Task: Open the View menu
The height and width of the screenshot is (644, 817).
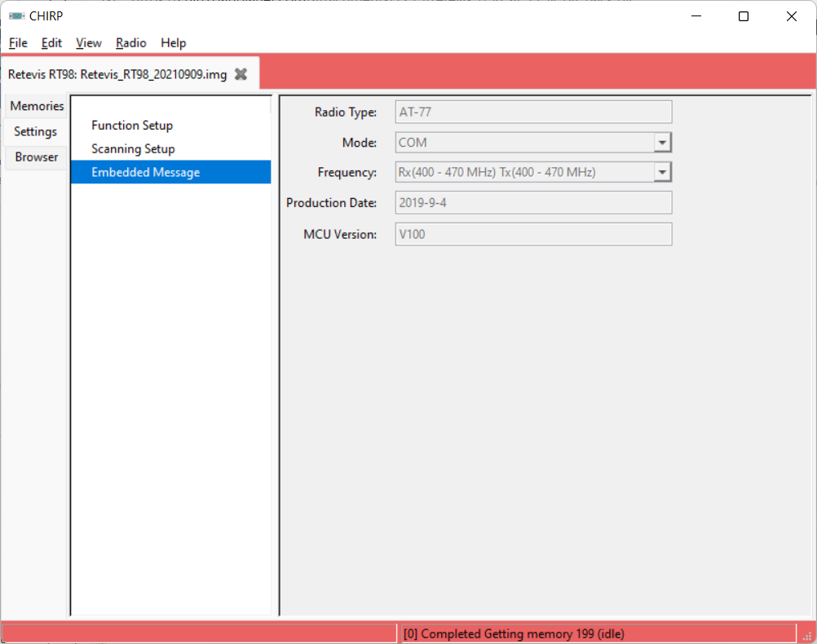Action: coord(89,42)
